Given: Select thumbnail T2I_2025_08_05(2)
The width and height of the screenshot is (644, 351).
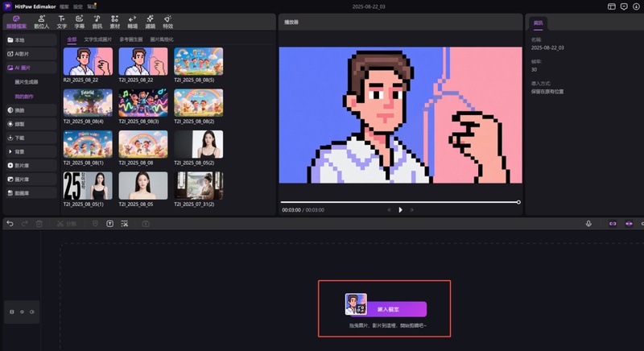Looking at the screenshot, I should pyautogui.click(x=199, y=144).
